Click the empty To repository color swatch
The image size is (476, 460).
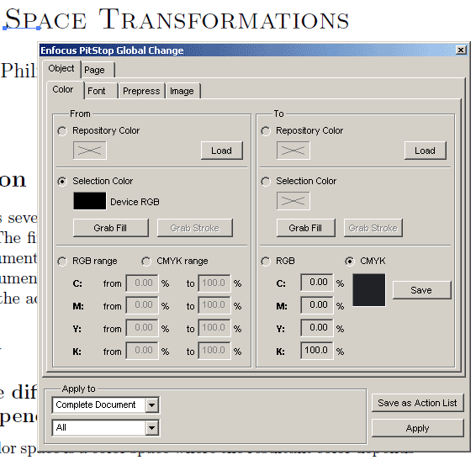[294, 151]
